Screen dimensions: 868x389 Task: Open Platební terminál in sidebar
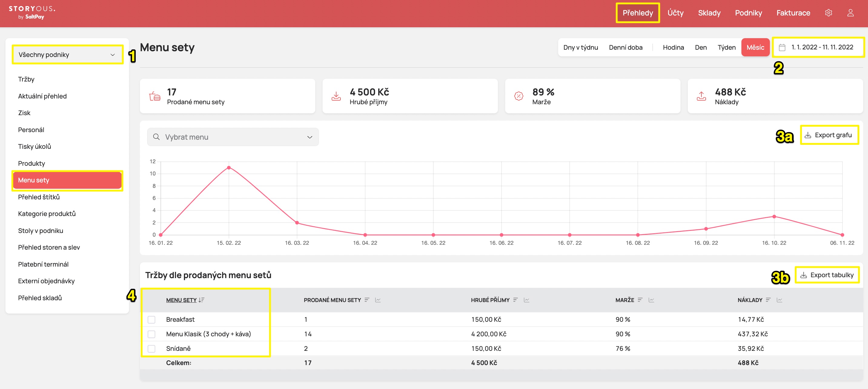coord(43,264)
